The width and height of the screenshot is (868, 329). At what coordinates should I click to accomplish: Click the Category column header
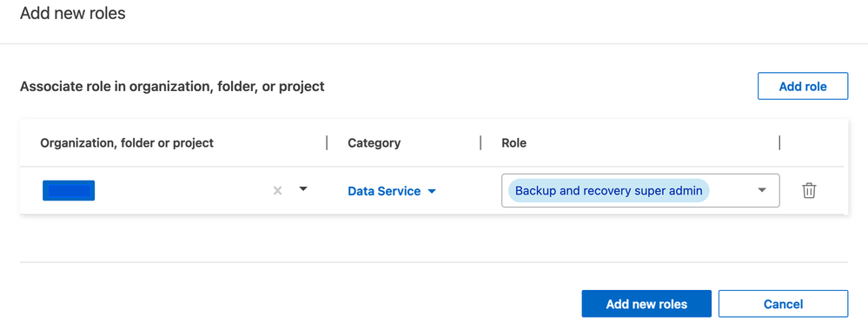tap(374, 143)
